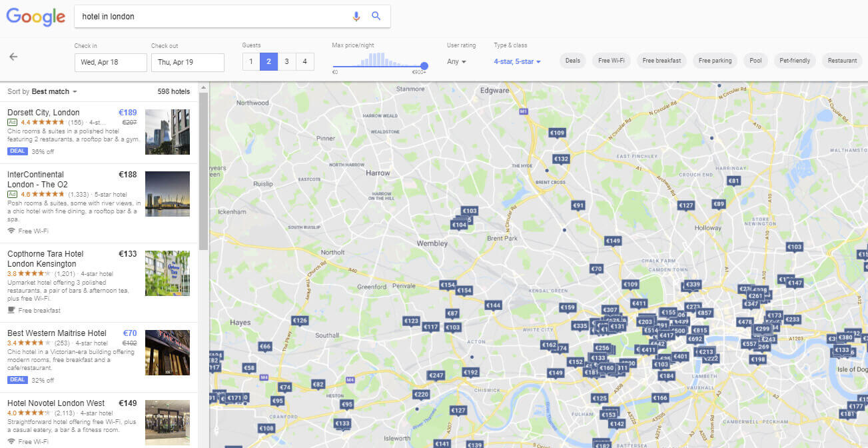
Task: Toggle the Free parking filter
Action: click(714, 60)
